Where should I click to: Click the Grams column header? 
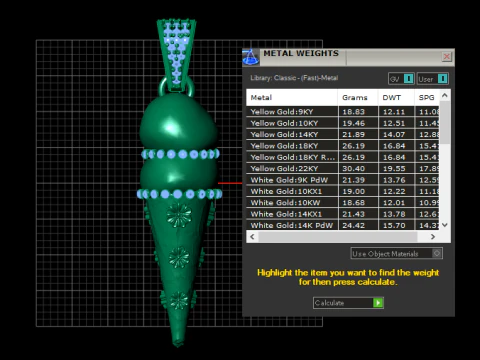tap(358, 98)
